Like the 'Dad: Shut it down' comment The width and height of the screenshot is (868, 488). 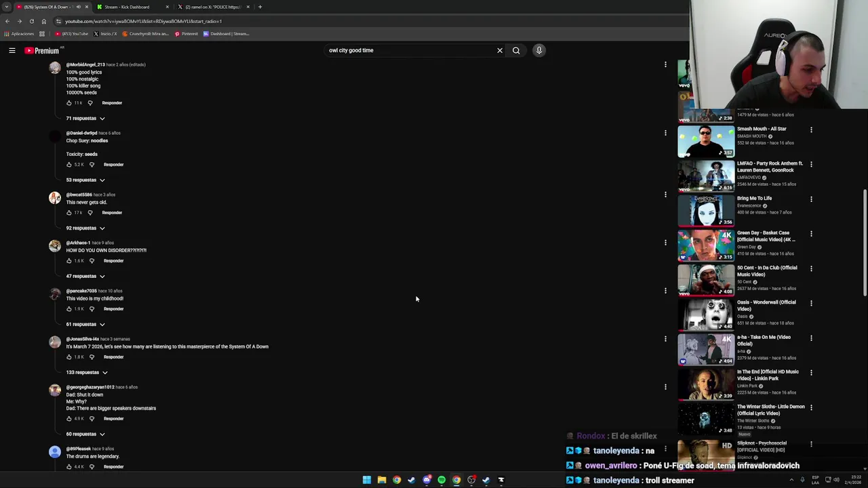(69, 419)
